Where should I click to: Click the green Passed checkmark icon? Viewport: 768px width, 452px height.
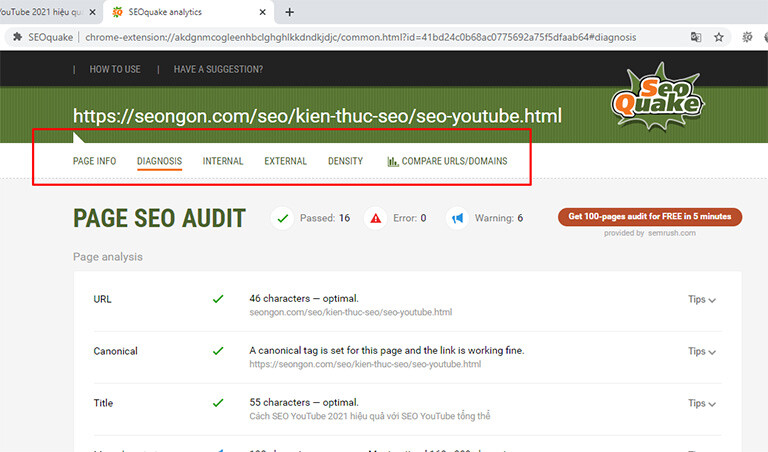282,218
